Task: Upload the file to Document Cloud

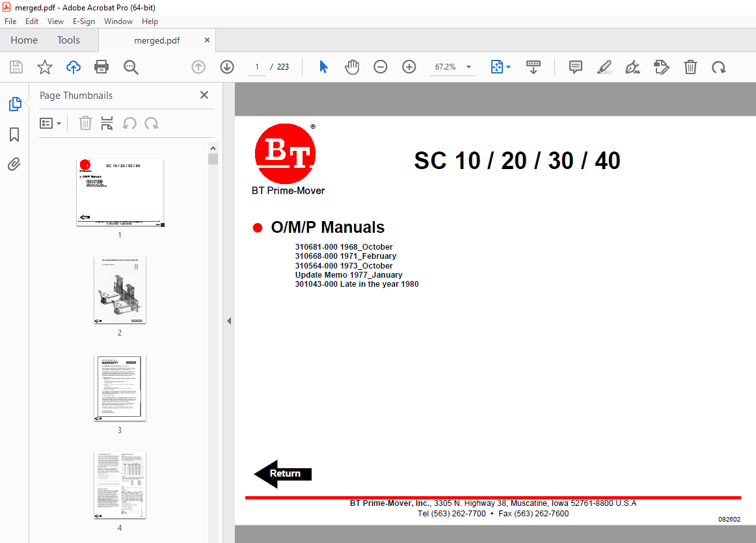Action: (x=74, y=67)
